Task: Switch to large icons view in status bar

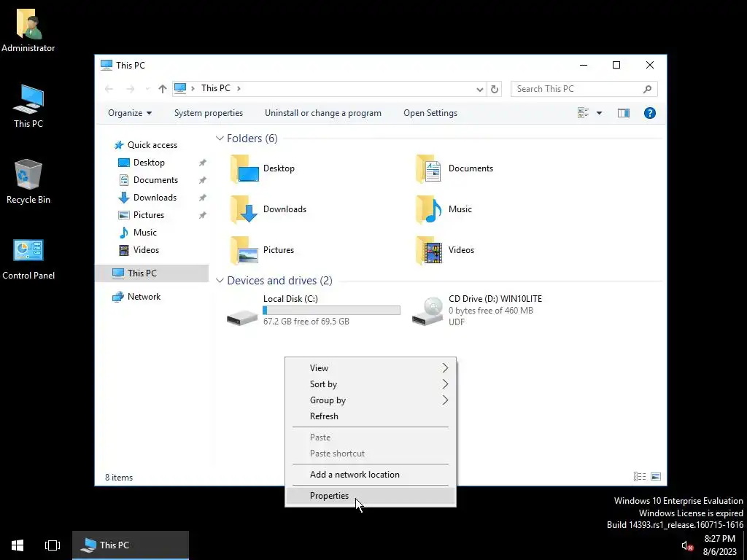Action: 656,477
